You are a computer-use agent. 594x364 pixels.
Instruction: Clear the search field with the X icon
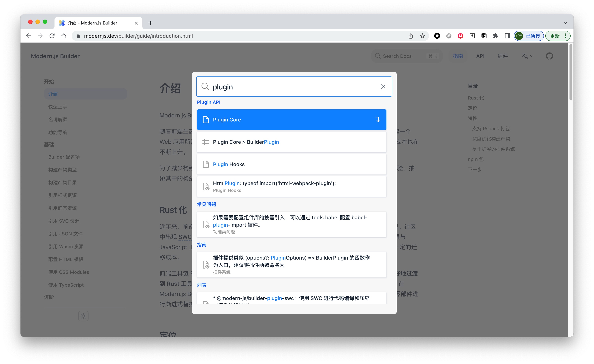click(x=383, y=87)
